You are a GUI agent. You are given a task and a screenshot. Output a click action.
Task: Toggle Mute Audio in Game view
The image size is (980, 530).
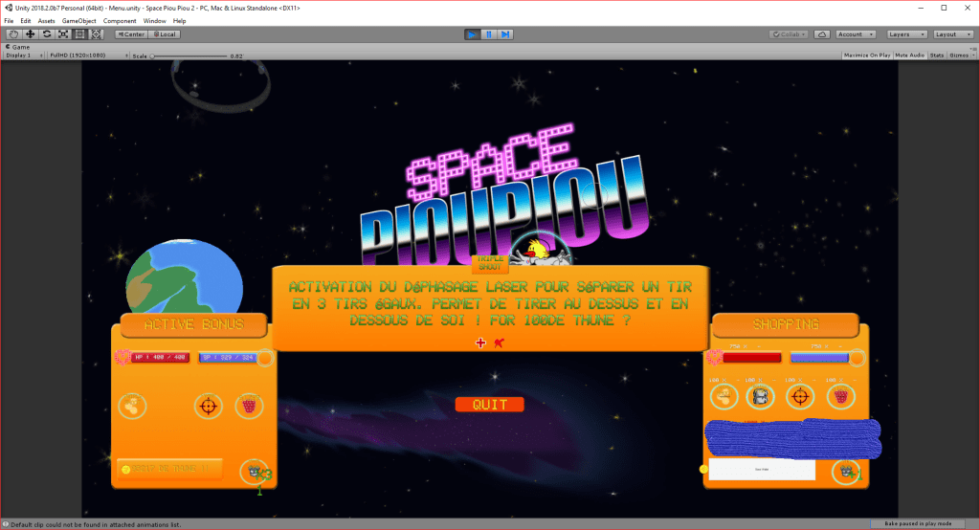[x=909, y=55]
